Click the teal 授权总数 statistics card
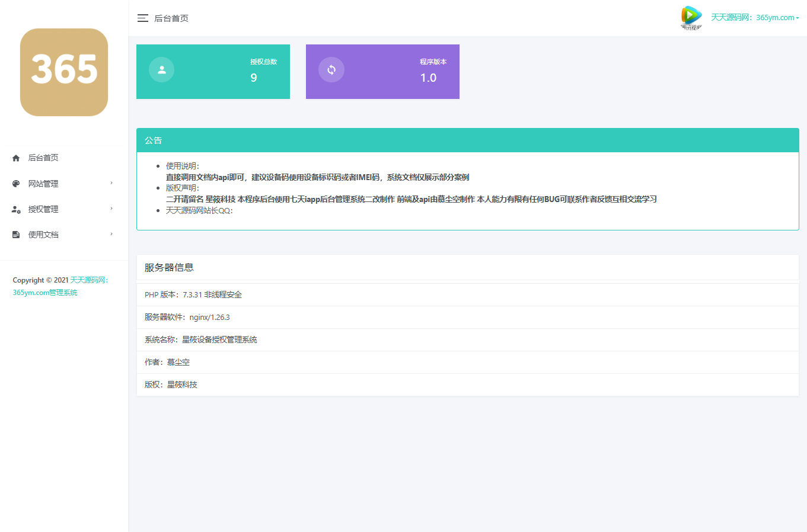This screenshot has height=532, width=807. pos(213,71)
